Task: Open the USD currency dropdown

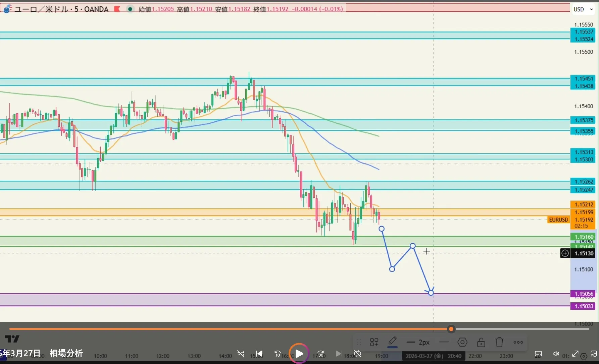Action: (583, 9)
